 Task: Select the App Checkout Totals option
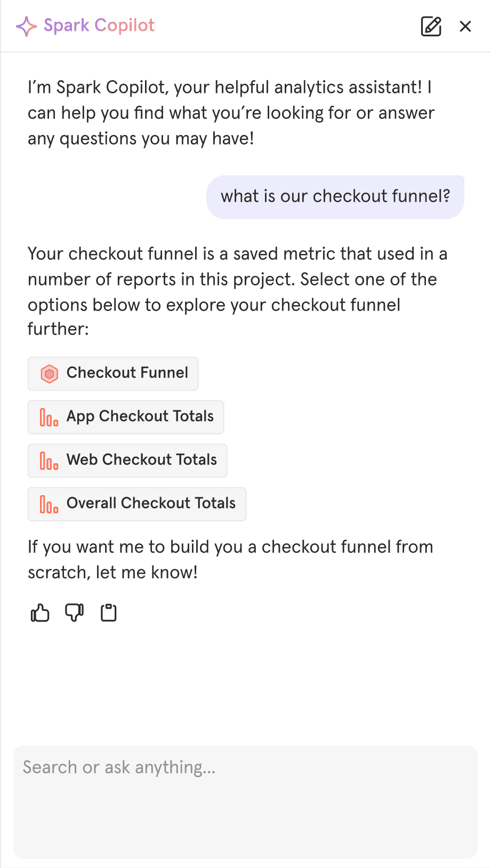pyautogui.click(x=126, y=417)
